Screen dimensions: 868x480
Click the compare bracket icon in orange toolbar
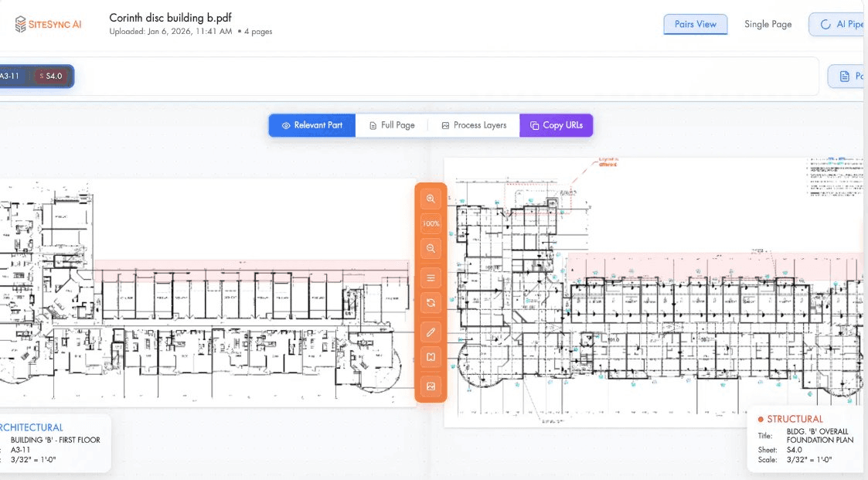pyautogui.click(x=431, y=358)
